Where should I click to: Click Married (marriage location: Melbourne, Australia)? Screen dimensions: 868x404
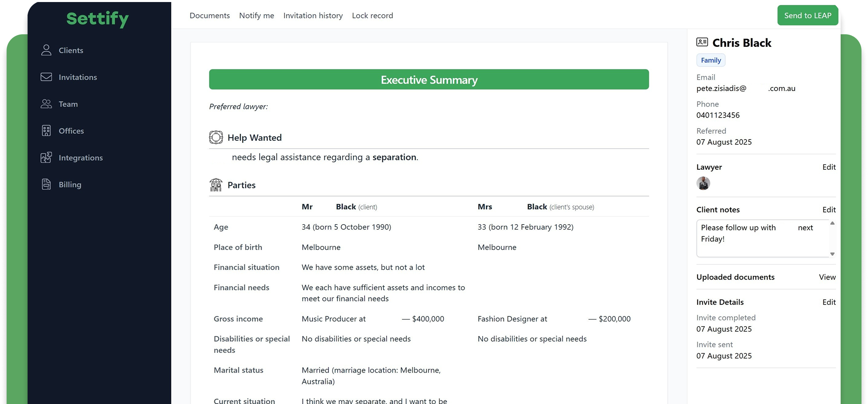point(371,376)
